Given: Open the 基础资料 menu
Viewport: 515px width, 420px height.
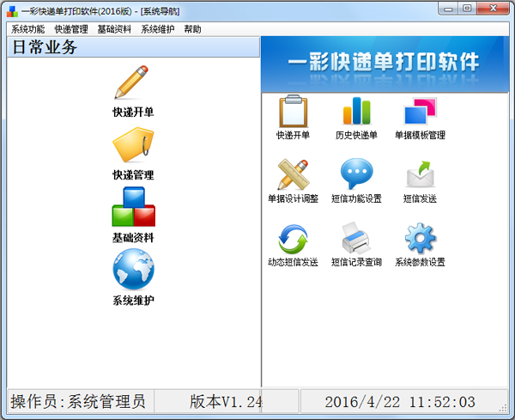Looking at the screenshot, I should tap(114, 29).
